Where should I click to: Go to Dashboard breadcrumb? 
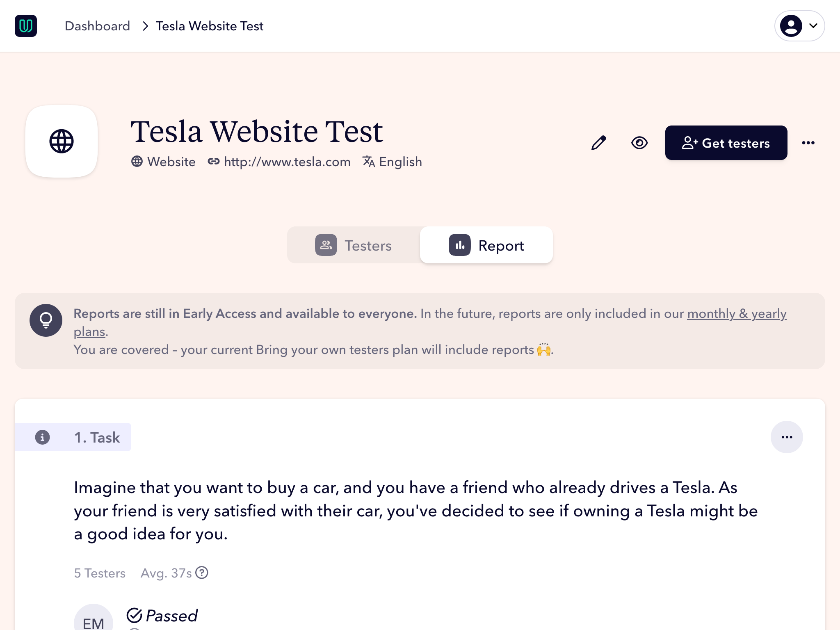97,26
